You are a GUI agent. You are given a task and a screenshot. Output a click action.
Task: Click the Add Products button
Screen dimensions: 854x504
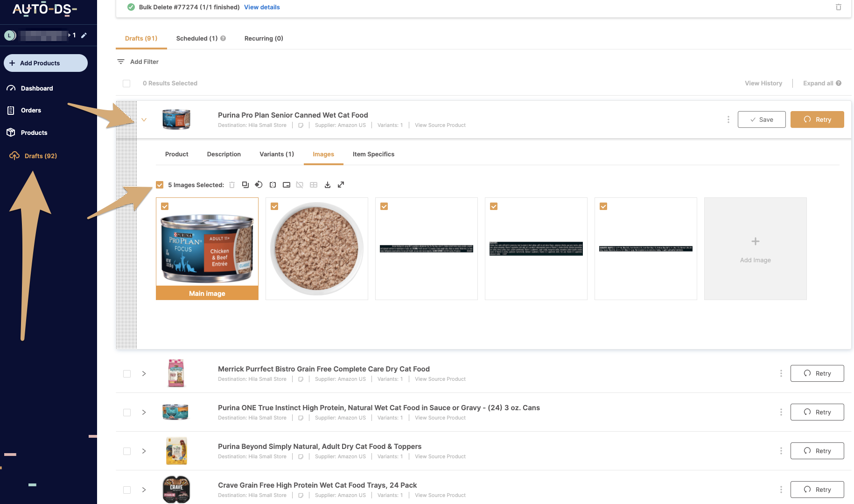point(46,63)
